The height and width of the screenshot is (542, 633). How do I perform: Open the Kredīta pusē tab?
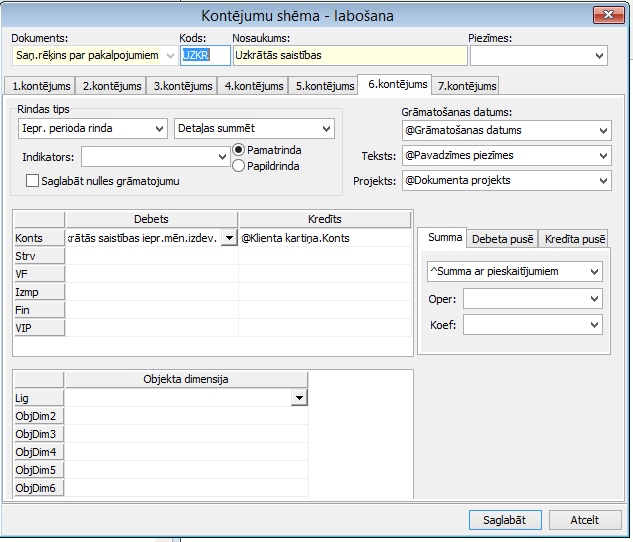573,238
